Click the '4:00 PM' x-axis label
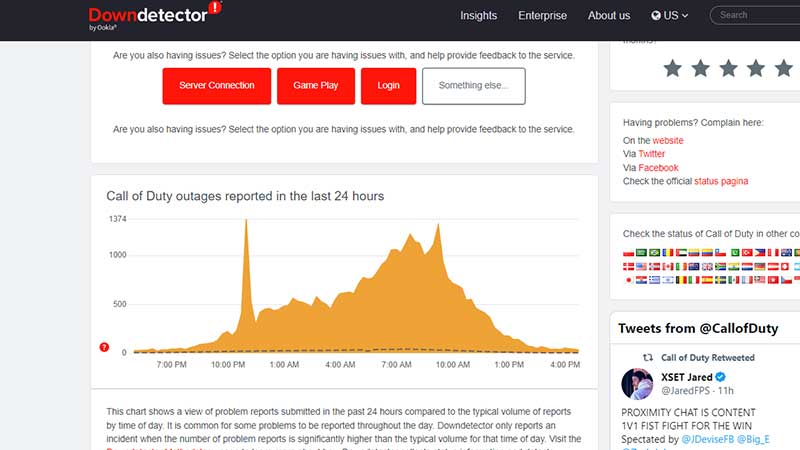Image resolution: width=800 pixels, height=450 pixels. (x=565, y=365)
